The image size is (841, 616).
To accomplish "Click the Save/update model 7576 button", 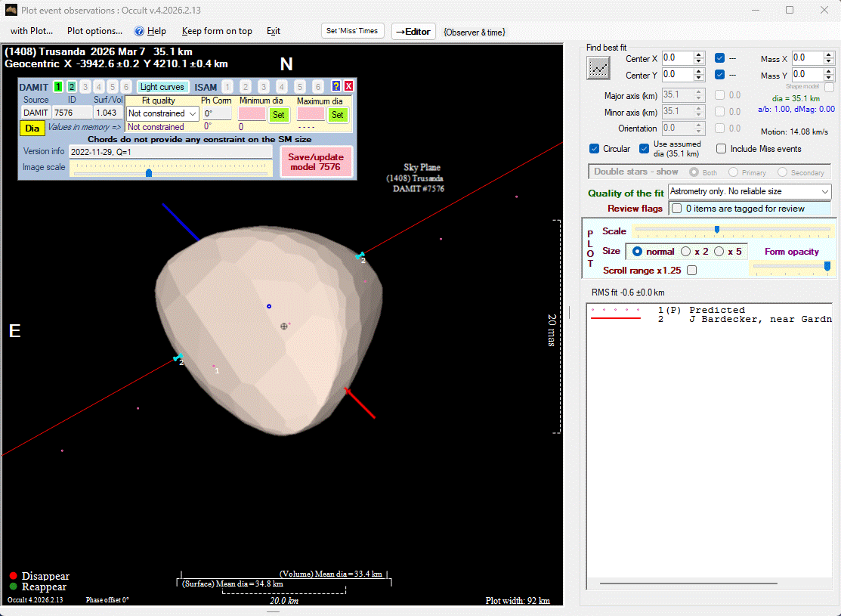I will click(315, 162).
